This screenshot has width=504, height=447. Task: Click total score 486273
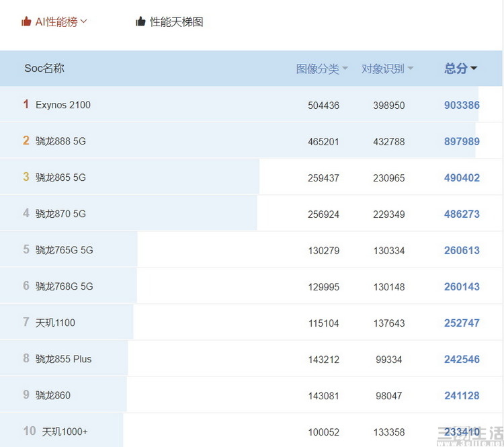[x=462, y=214]
